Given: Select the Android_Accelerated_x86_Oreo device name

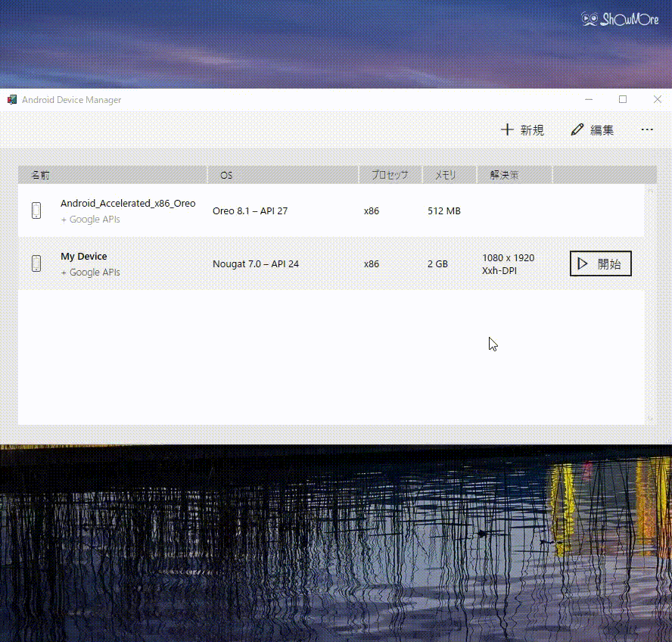Looking at the screenshot, I should 128,203.
